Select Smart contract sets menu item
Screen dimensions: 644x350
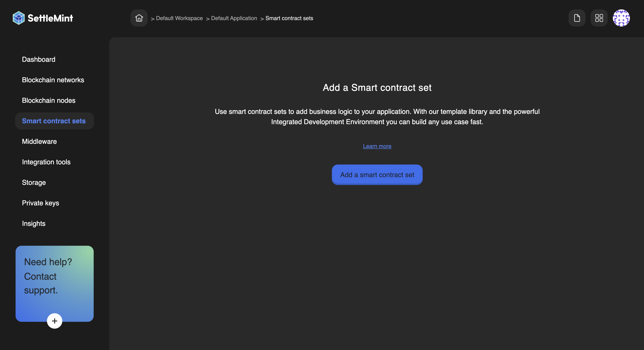tap(54, 121)
